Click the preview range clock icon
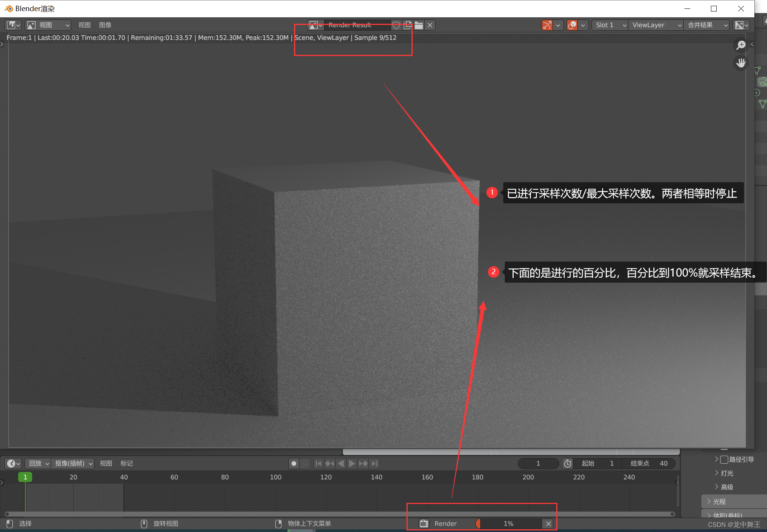Image resolution: width=767 pixels, height=532 pixels. coord(568,463)
